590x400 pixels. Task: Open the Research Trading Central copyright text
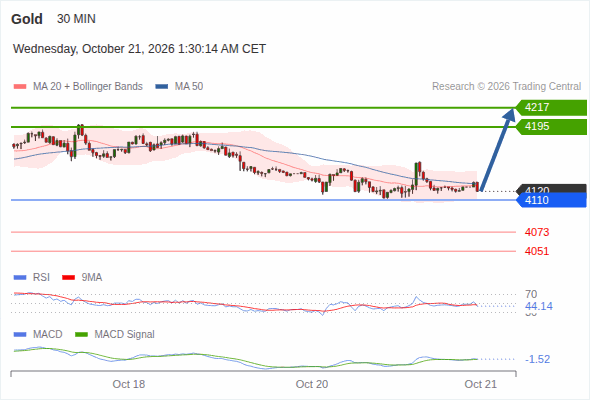[506, 87]
